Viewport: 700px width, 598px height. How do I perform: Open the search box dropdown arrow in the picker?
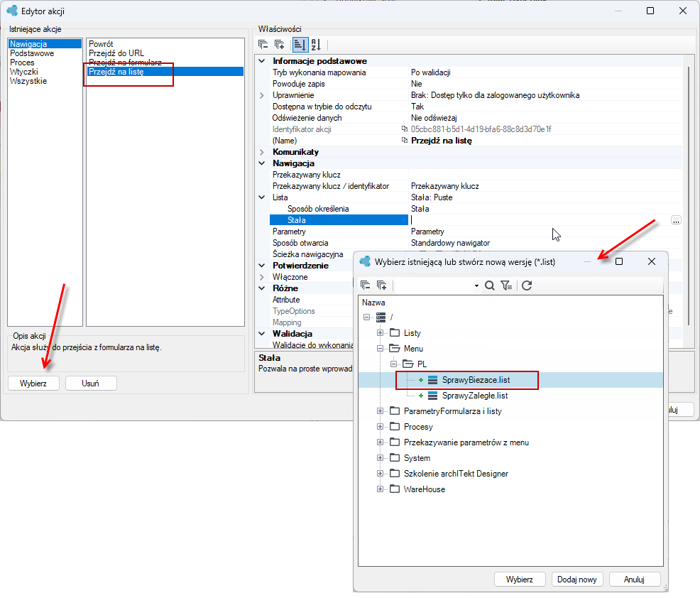coord(477,286)
